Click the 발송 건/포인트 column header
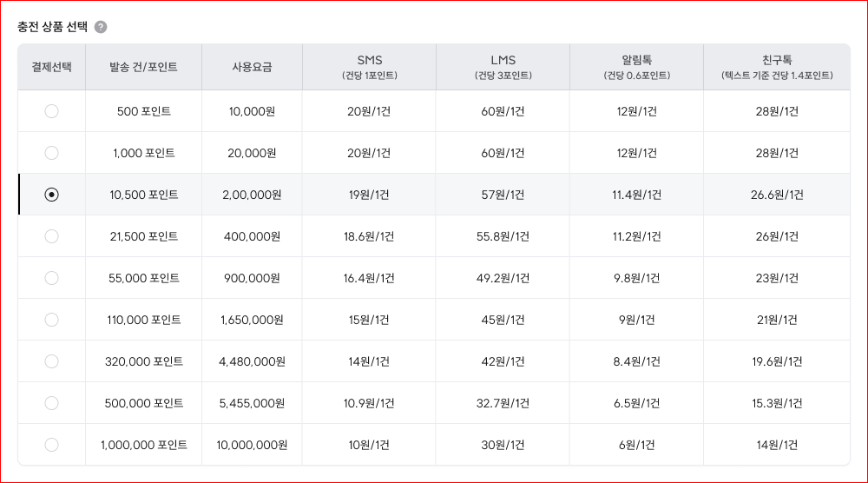The height and width of the screenshot is (483, 868). [143, 67]
